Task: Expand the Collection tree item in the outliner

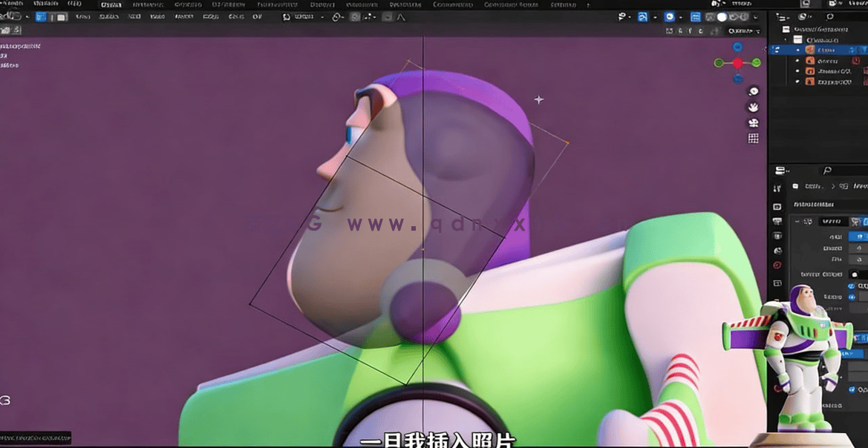Action: [x=786, y=39]
